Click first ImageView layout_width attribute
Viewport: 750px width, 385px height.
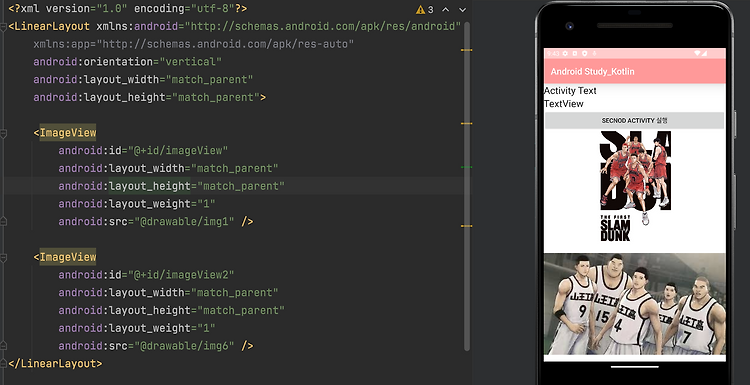pyautogui.click(x=168, y=168)
